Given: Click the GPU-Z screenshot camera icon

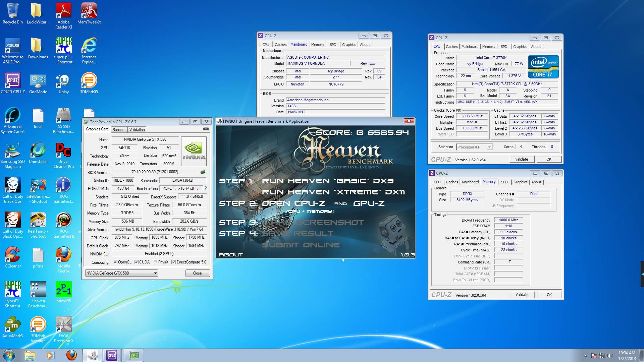Looking at the screenshot, I should click(206, 129).
